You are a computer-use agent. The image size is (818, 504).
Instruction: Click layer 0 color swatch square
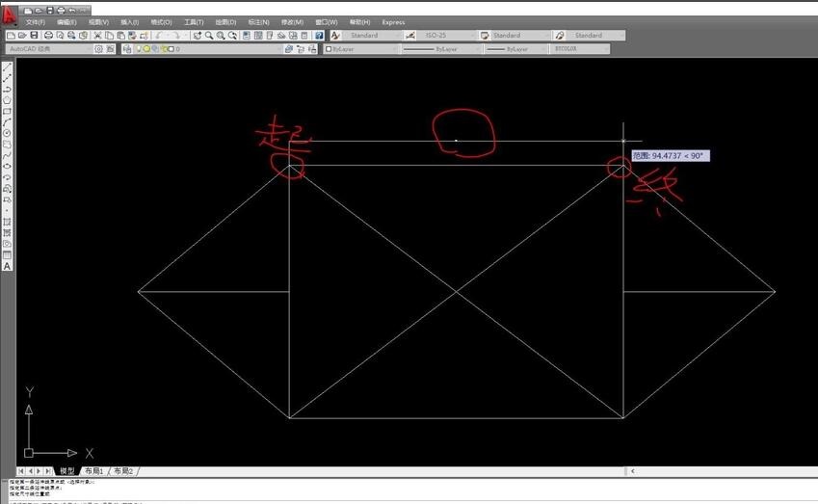pos(172,49)
